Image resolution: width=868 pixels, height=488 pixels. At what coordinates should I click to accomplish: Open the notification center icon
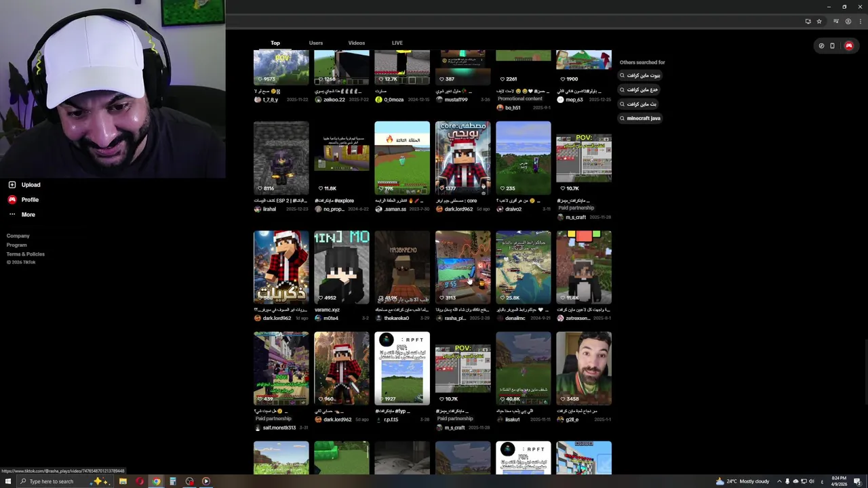[858, 481]
